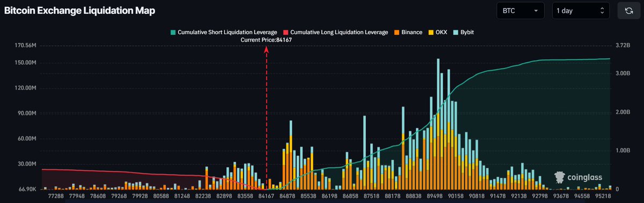Open the BTC coin dropdown

(521, 11)
